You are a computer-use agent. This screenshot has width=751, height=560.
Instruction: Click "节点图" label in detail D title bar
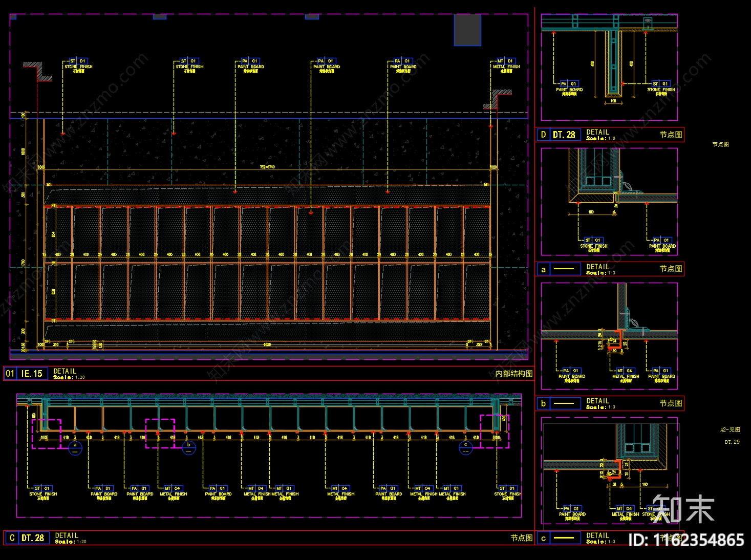tap(671, 135)
